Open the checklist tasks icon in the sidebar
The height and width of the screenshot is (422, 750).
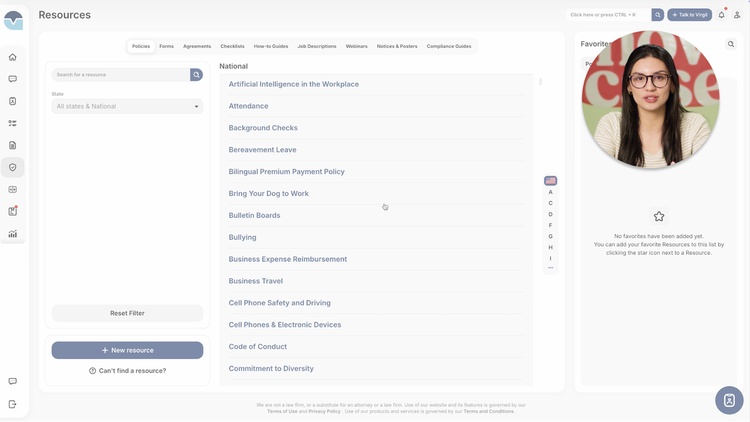(x=13, y=123)
